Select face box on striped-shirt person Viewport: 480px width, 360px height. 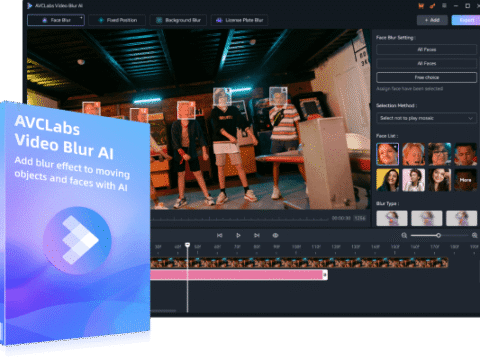278,96
